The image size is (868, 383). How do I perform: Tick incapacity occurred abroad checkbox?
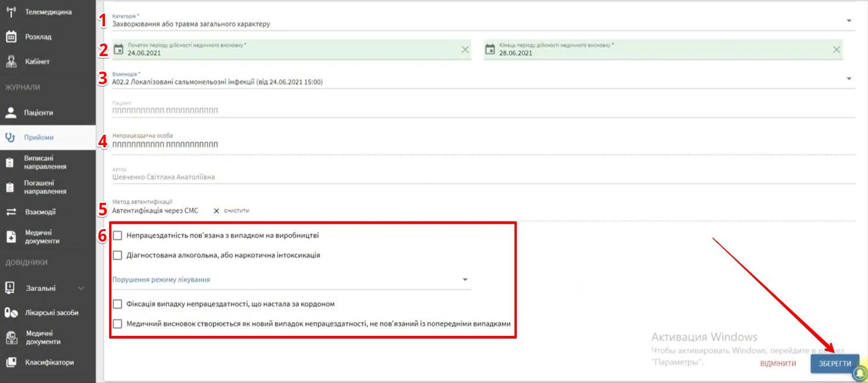pos(117,304)
